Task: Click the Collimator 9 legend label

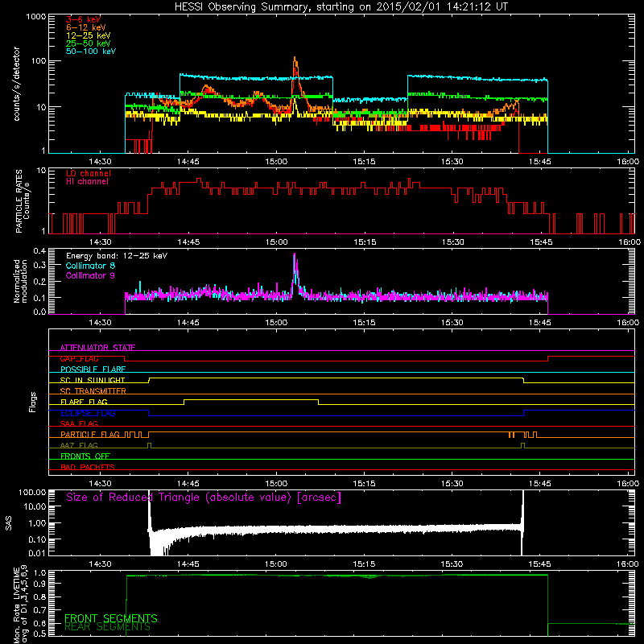Action: pos(90,275)
